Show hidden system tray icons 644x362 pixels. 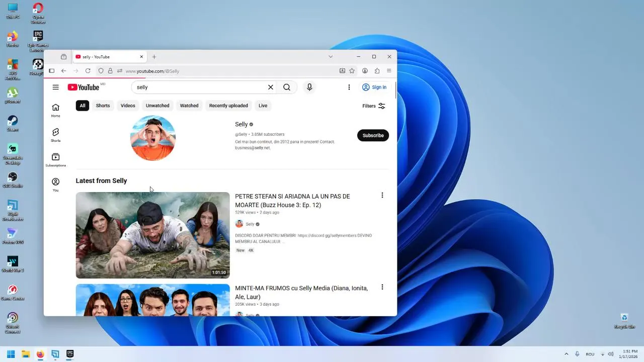[x=566, y=354]
